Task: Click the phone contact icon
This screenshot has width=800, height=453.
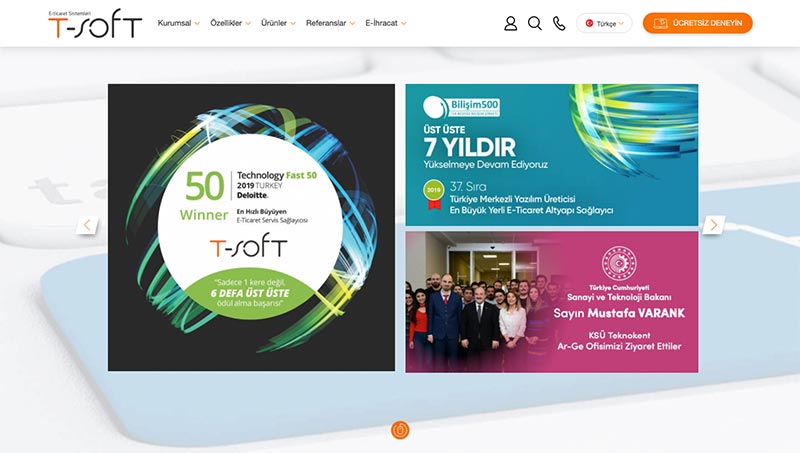Action: (x=559, y=23)
